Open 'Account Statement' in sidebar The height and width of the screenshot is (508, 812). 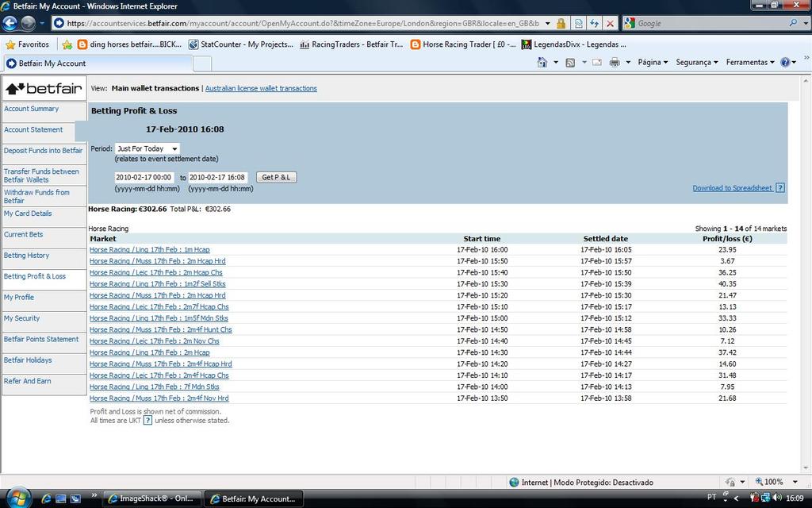[x=33, y=129]
